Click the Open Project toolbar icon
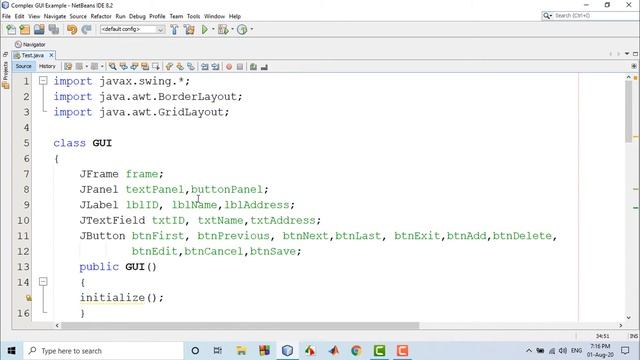The height and width of the screenshot is (360, 640). [39, 29]
